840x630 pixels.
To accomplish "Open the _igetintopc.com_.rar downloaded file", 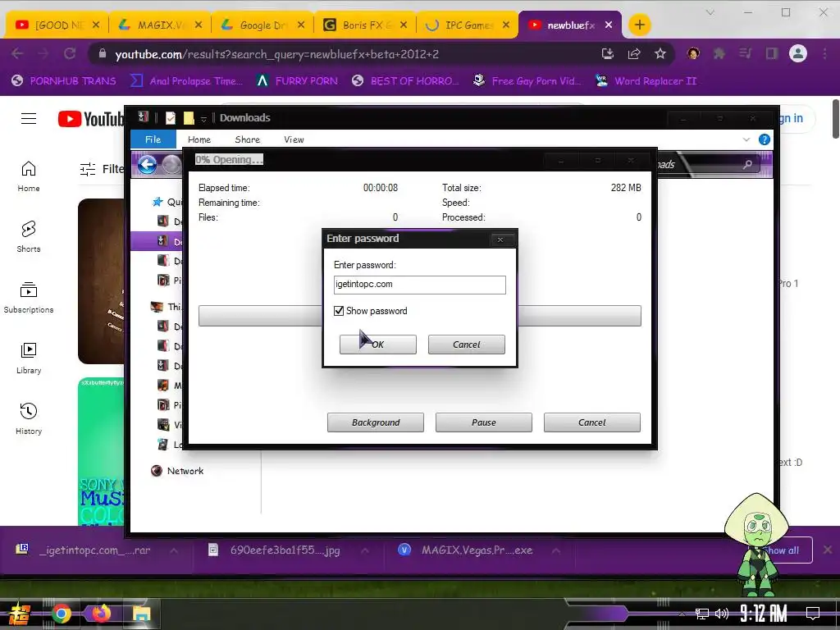I will (x=84, y=550).
